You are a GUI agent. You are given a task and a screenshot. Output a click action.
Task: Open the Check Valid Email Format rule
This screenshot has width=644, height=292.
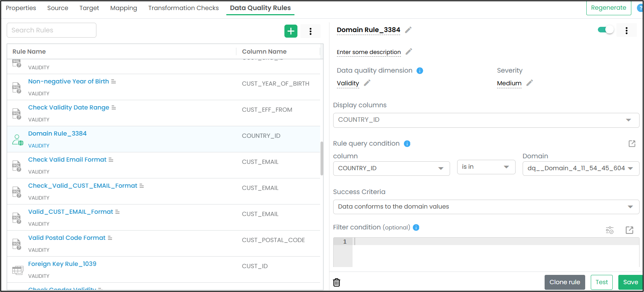[x=67, y=159]
